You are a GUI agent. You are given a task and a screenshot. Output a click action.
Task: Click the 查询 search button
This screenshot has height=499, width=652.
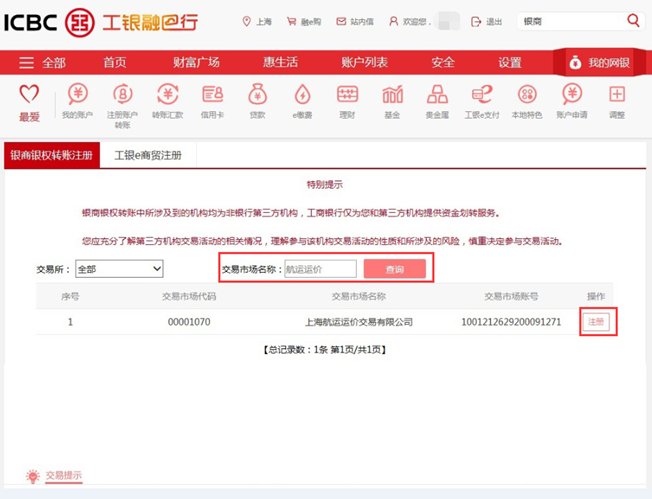point(394,269)
